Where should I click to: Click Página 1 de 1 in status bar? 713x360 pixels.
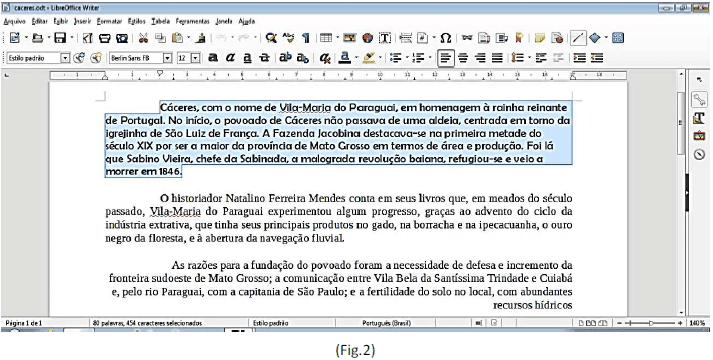click(x=23, y=323)
